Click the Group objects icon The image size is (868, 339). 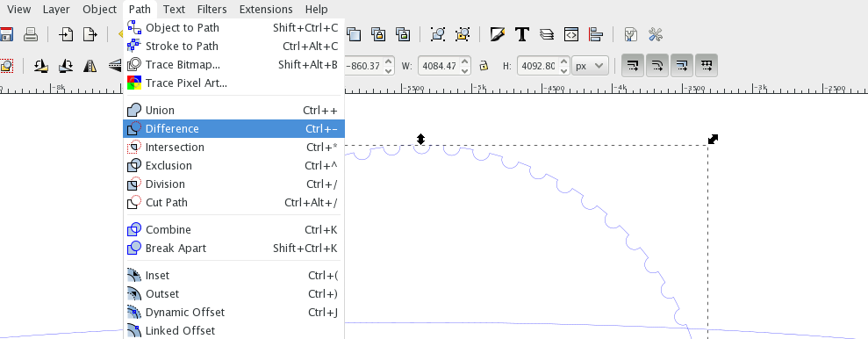[438, 35]
